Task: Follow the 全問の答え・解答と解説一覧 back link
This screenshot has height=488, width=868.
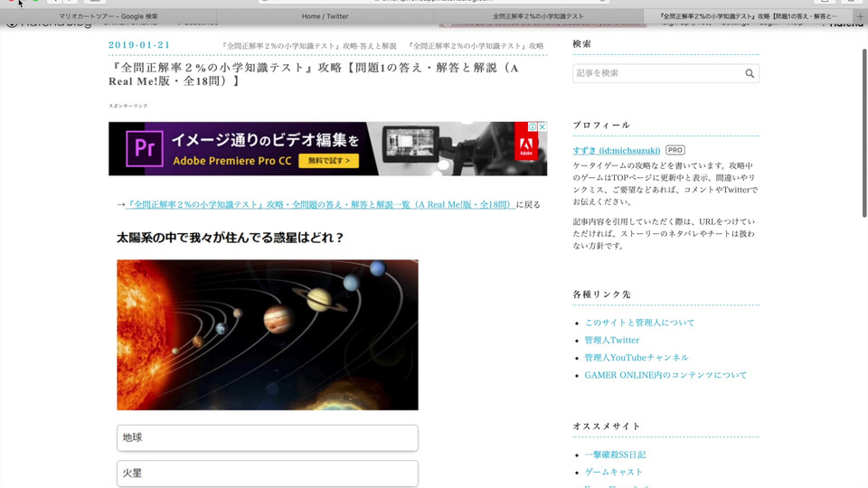Action: pyautogui.click(x=320, y=205)
